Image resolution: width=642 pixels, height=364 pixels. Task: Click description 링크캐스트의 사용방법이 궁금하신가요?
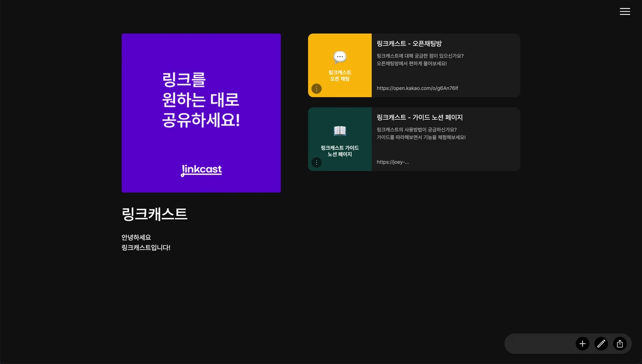tap(418, 129)
